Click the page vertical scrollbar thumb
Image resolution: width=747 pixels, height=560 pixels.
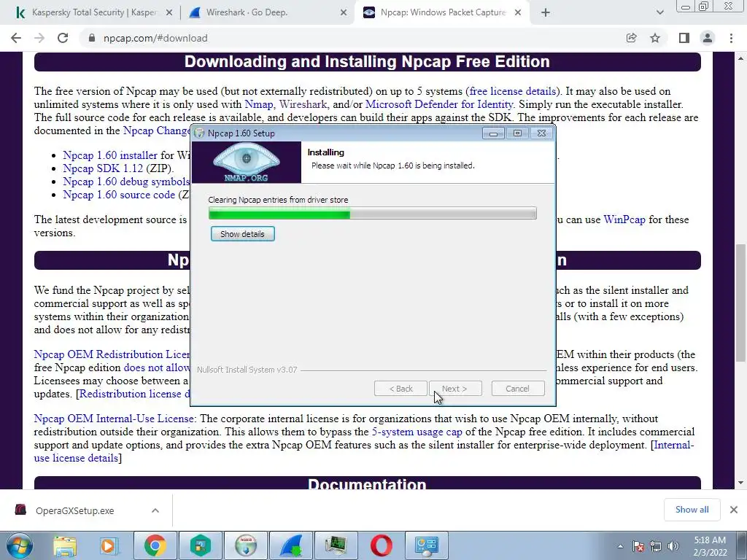740,303
